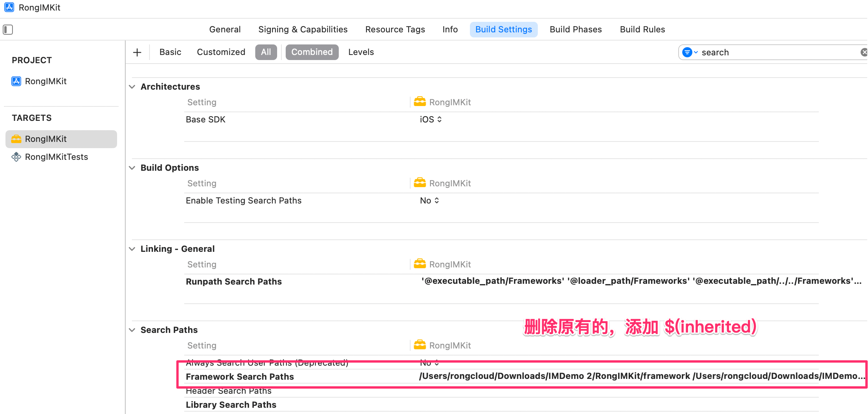
Task: Change Enable Testing Search Paths value
Action: [x=430, y=201]
